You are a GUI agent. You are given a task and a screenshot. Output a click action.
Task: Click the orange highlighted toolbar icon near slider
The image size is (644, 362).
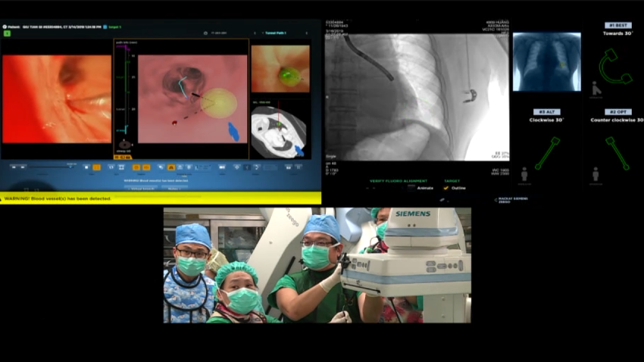(x=96, y=167)
